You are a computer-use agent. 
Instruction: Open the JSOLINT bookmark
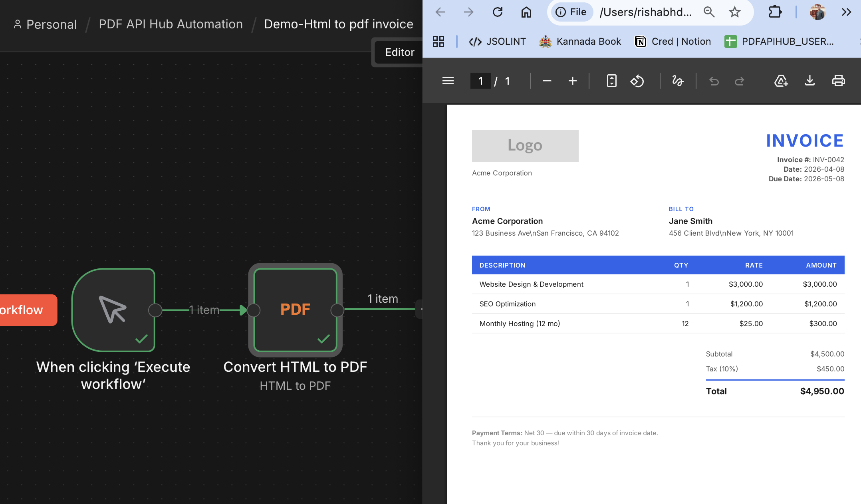tap(497, 42)
